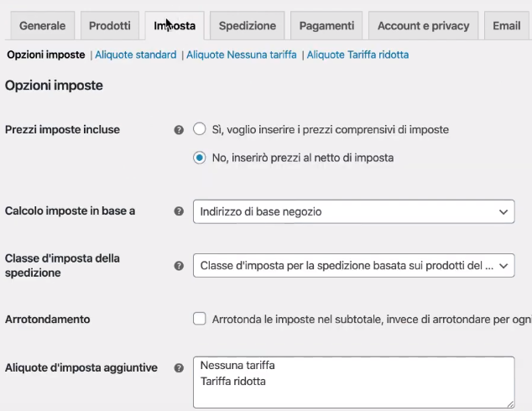The height and width of the screenshot is (411, 532).
Task: Switch to the Generale tab
Action: (43, 26)
